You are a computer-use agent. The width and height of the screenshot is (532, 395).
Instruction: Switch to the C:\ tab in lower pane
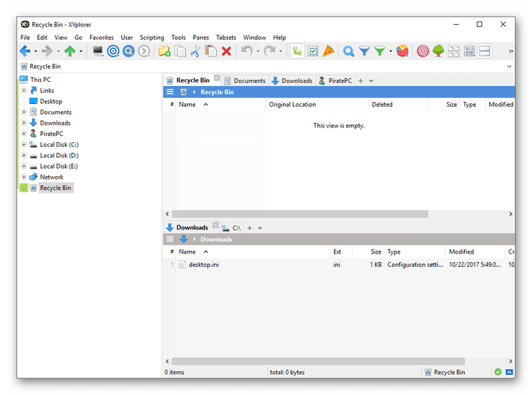point(232,228)
